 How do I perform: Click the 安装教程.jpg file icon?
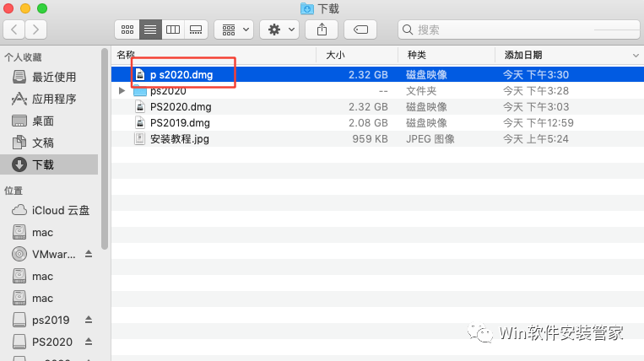(x=139, y=139)
